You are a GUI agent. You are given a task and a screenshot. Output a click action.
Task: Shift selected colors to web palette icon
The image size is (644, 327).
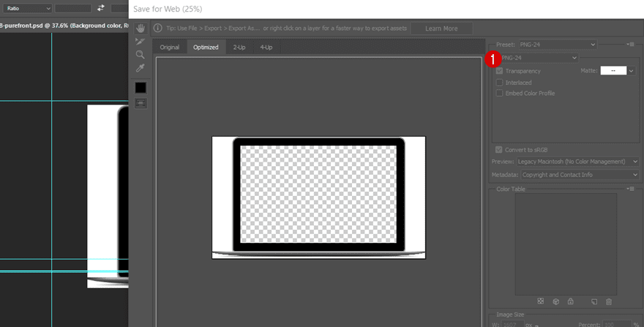(555, 301)
